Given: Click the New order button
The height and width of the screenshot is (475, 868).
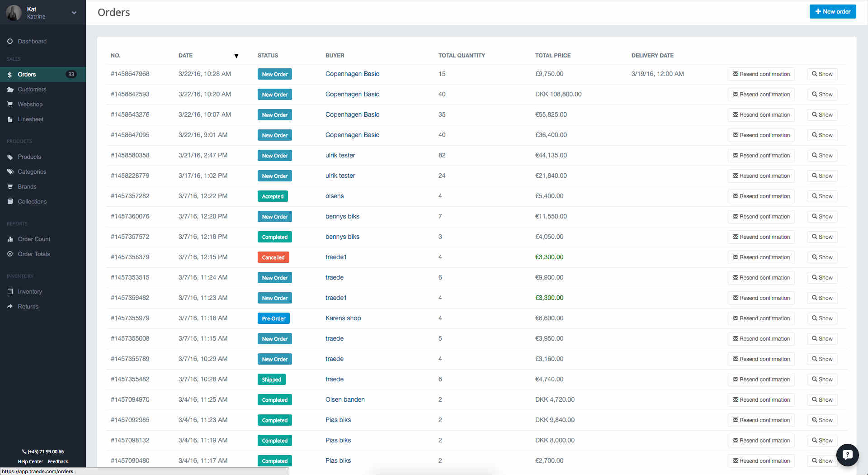Looking at the screenshot, I should [832, 12].
